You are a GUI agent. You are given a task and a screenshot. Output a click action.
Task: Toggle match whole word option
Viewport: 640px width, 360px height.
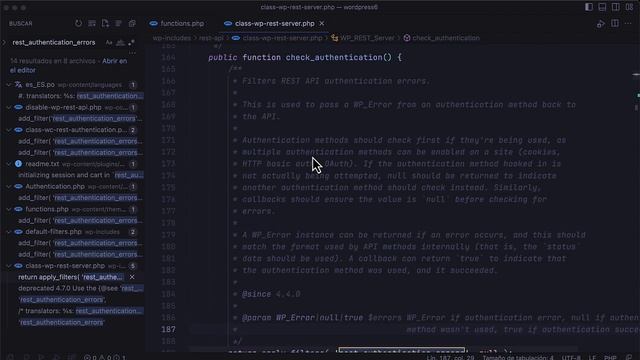(x=120, y=42)
